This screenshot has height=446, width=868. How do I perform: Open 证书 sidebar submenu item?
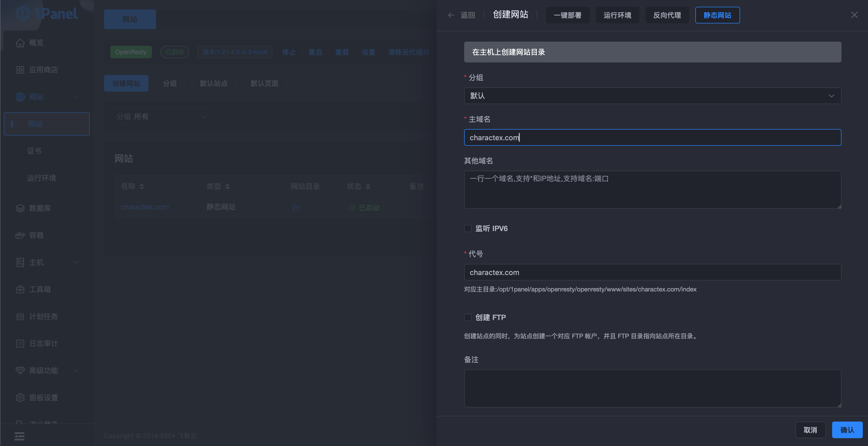(34, 151)
